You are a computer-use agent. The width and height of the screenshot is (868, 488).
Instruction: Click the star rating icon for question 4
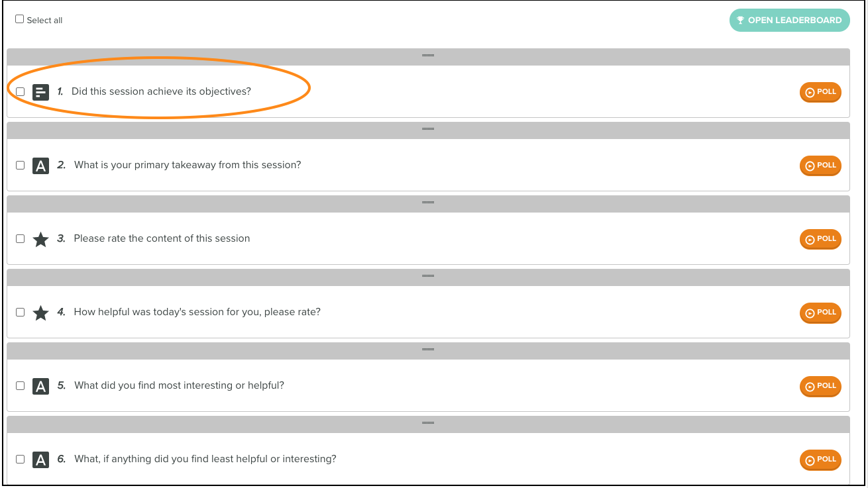pos(41,313)
